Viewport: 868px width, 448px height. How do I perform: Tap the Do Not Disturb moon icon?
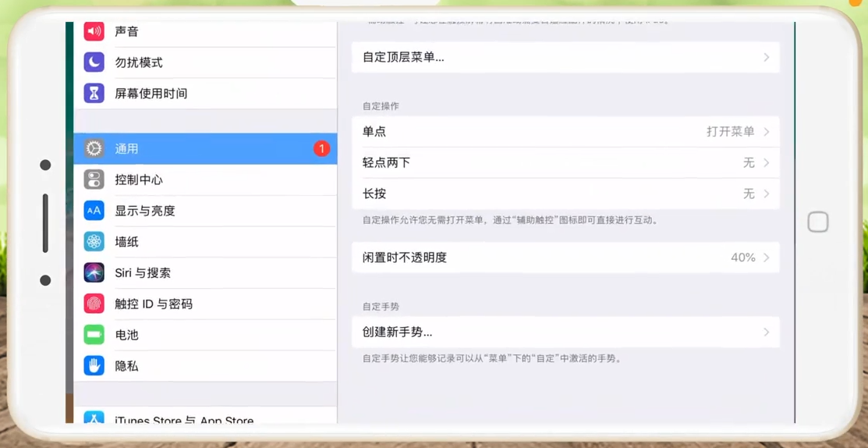click(94, 62)
